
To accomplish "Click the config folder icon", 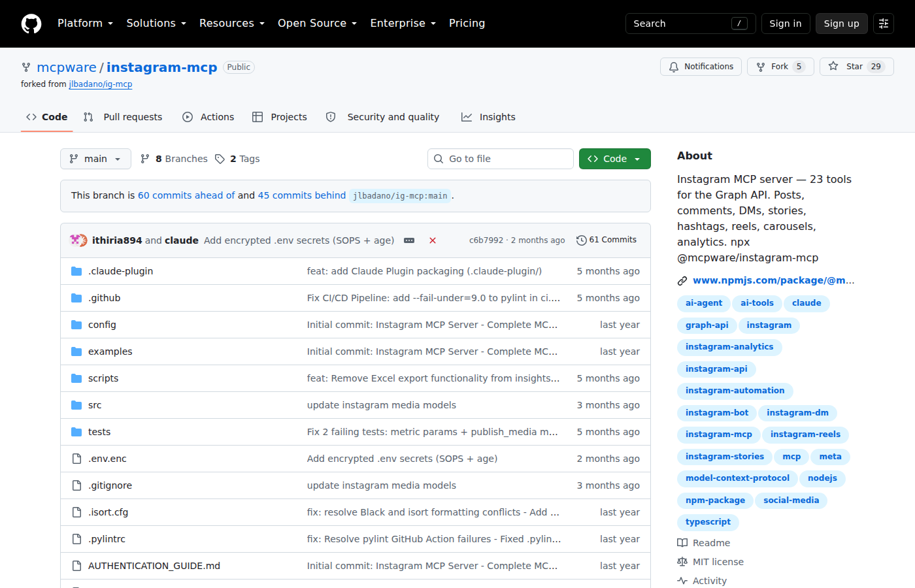I will tap(76, 325).
